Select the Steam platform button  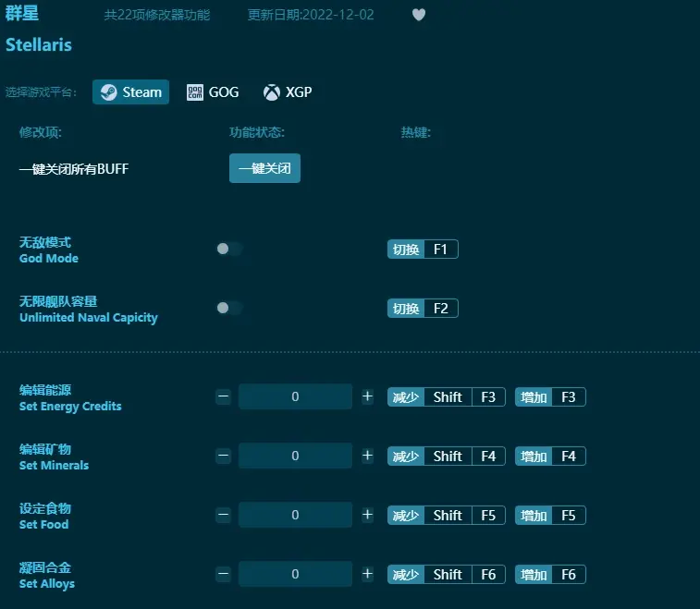coord(130,91)
